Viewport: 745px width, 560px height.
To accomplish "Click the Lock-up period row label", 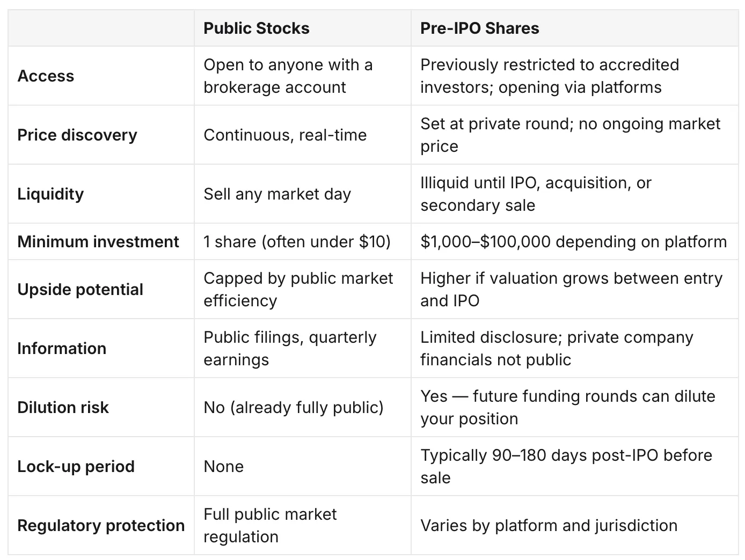I will click(x=76, y=467).
